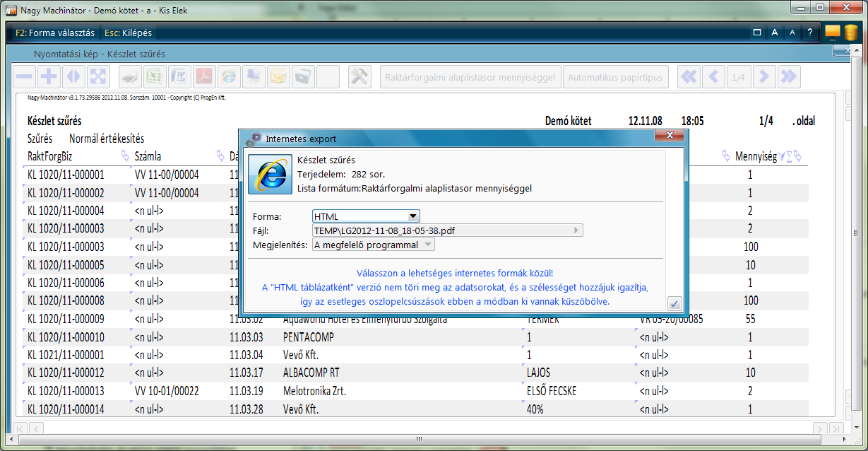868x451 pixels.
Task: Click Esc: Kilépés menu item
Action: (x=128, y=33)
